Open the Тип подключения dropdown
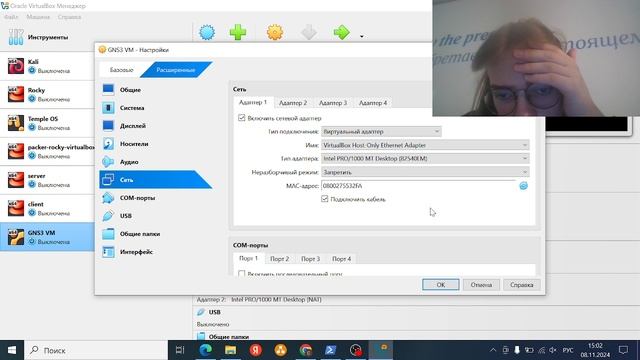 coord(381,131)
